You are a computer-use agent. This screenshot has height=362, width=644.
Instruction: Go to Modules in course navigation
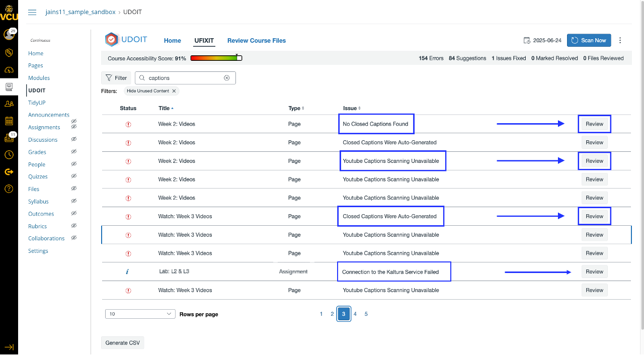(39, 78)
